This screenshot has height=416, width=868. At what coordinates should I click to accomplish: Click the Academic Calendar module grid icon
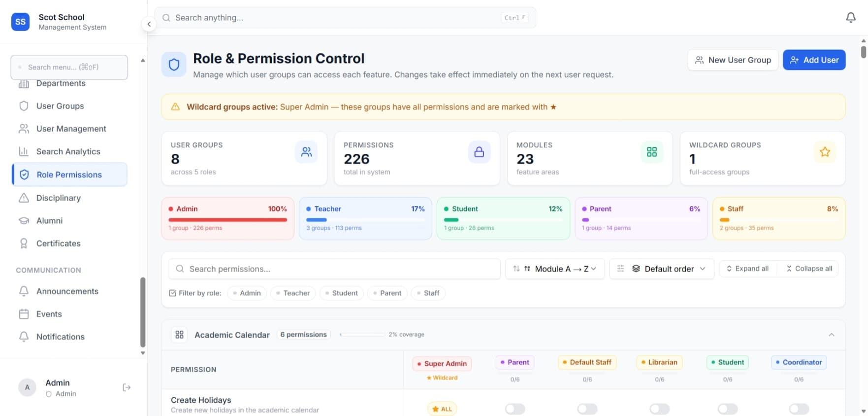(x=179, y=335)
